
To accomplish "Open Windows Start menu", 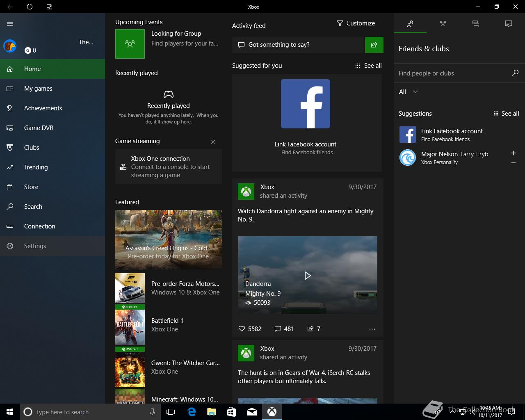I will (10, 412).
